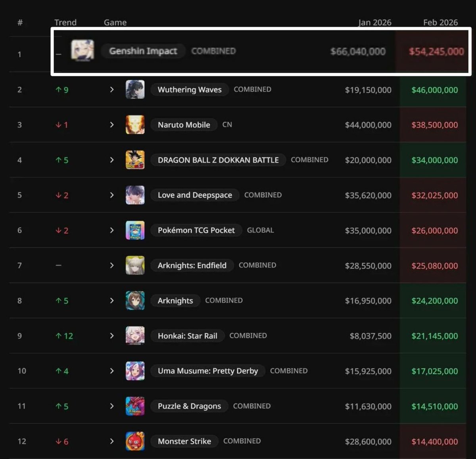Open the Arknights: Endfield name tag
Image resolution: width=476 pixels, height=459 pixels.
click(x=192, y=265)
